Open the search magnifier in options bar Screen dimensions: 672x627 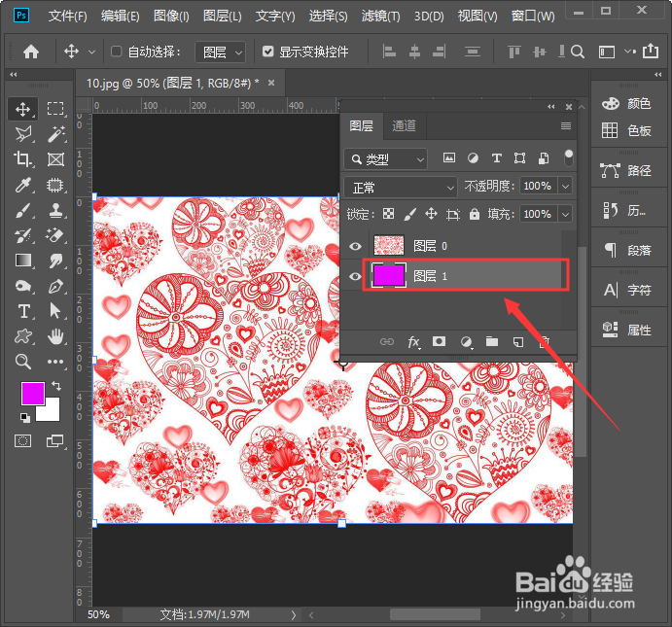578,52
